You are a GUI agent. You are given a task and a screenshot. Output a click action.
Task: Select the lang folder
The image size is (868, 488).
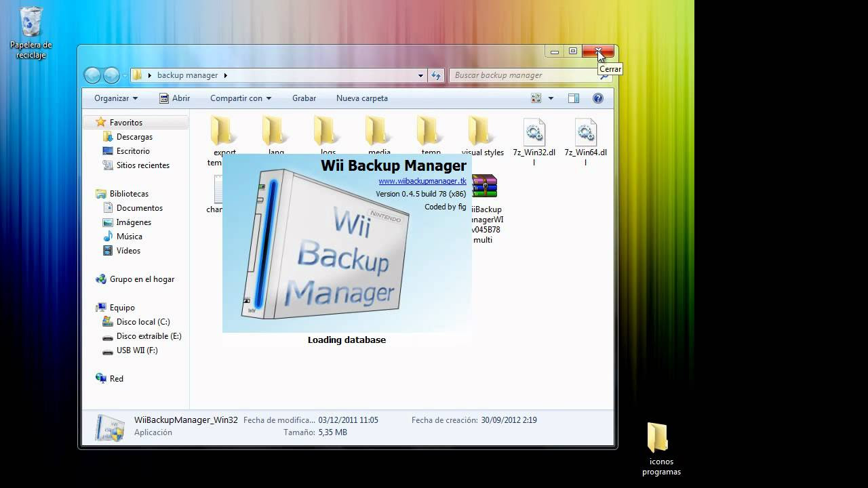point(275,136)
